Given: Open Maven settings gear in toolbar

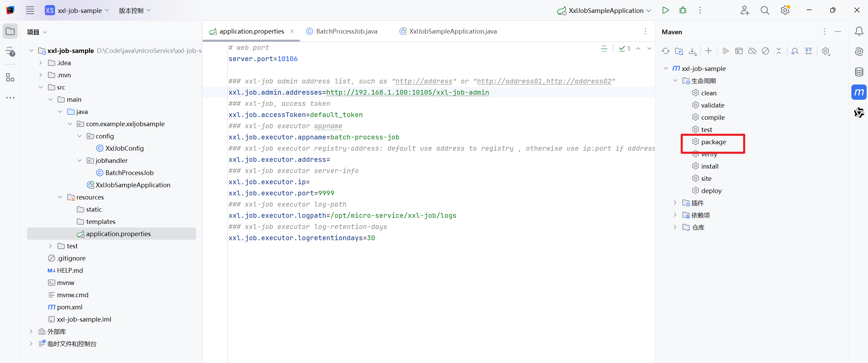Looking at the screenshot, I should coord(826,51).
